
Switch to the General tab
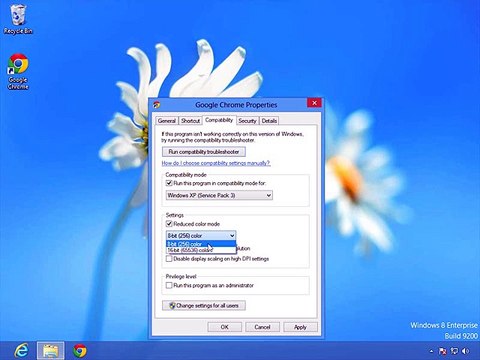167,121
